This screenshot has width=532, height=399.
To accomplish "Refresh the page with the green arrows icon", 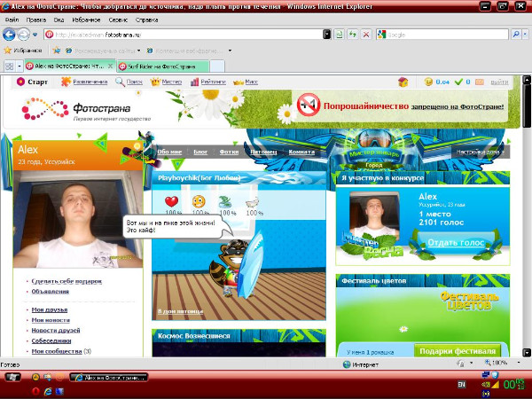I will (x=353, y=35).
